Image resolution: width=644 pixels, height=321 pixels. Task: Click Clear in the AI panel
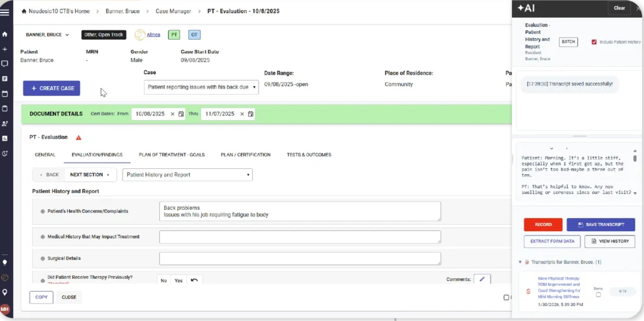[x=619, y=8]
